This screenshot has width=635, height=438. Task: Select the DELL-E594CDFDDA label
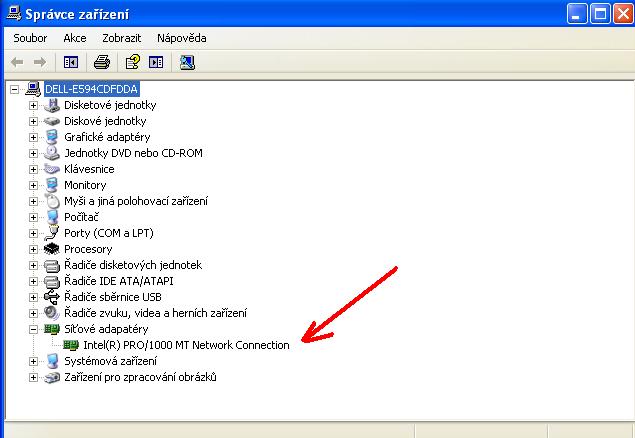[91, 89]
